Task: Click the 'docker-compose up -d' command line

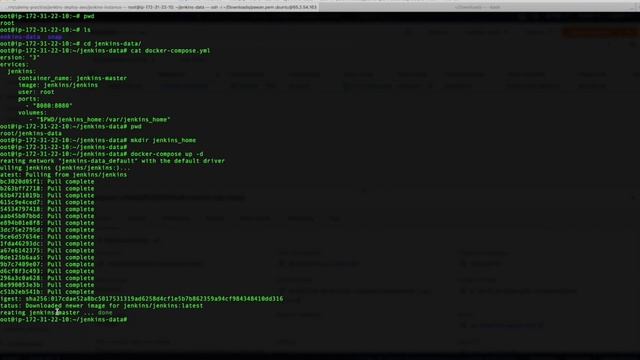Action: point(102,154)
